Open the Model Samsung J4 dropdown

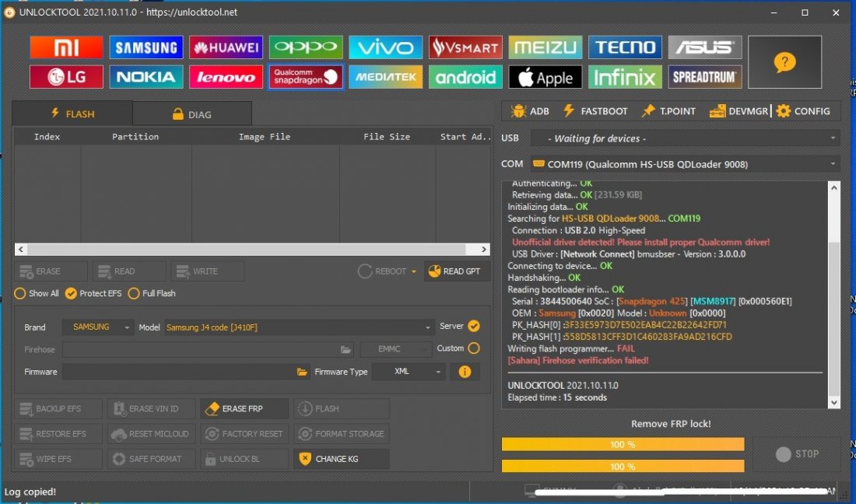300,327
